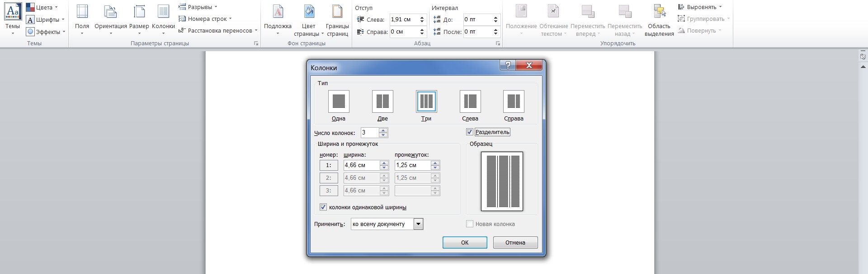Open the Разрывы breaks dropdown

tap(198, 7)
